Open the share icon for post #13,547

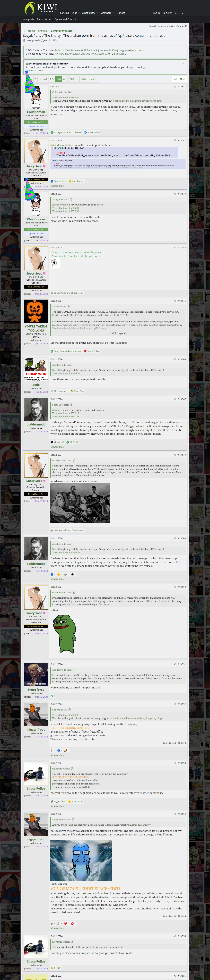point(175,399)
